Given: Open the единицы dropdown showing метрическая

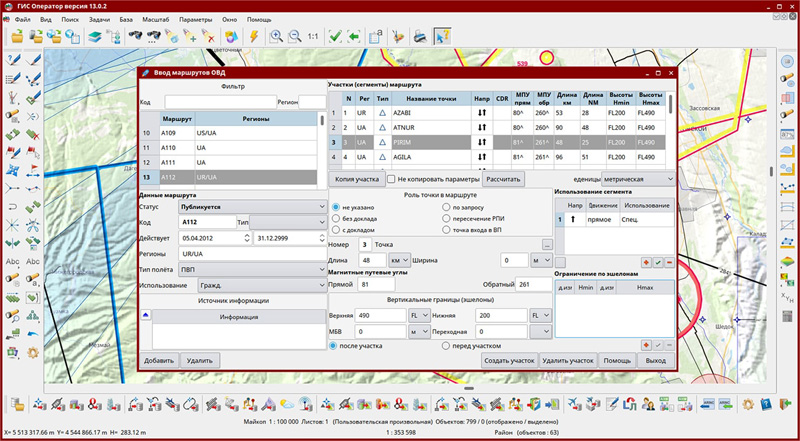Looking at the screenshot, I should [638, 180].
